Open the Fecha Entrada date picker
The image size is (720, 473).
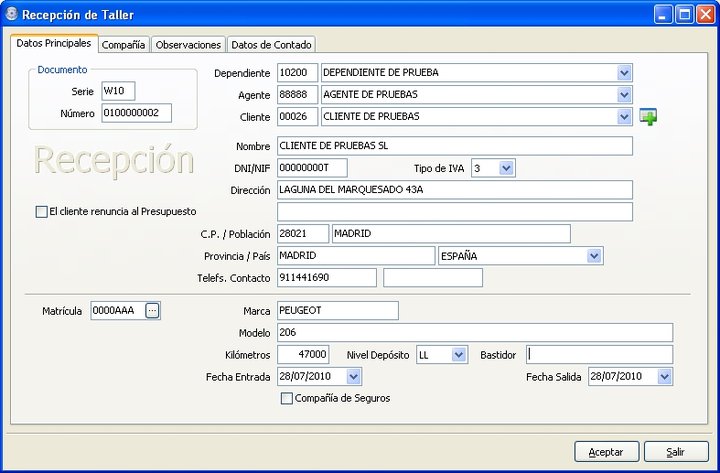[x=353, y=377]
